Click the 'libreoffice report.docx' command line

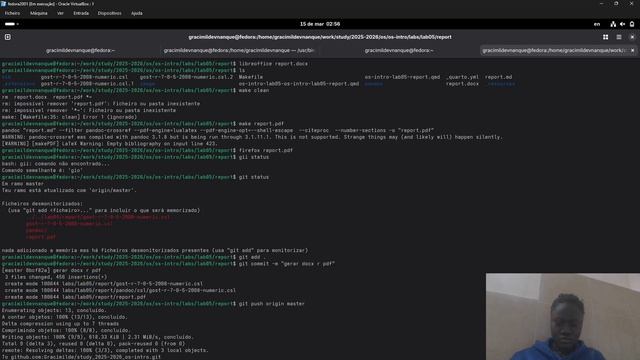[273, 64]
